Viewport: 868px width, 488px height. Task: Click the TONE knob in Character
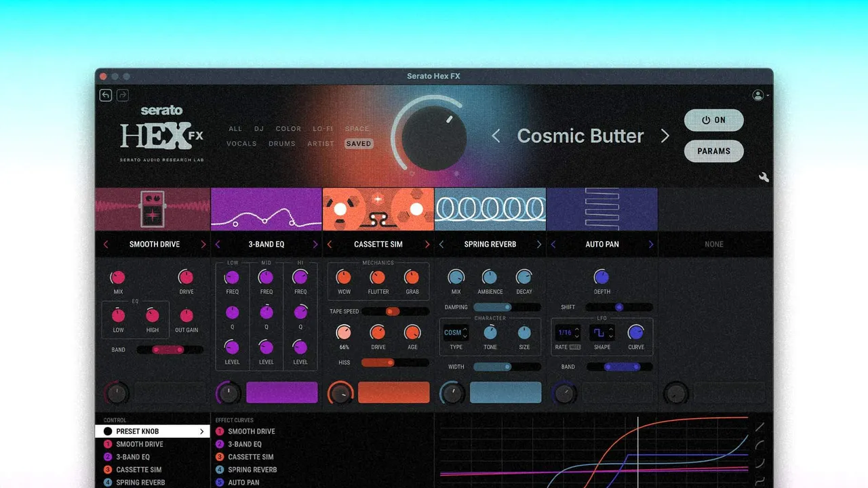(x=490, y=333)
